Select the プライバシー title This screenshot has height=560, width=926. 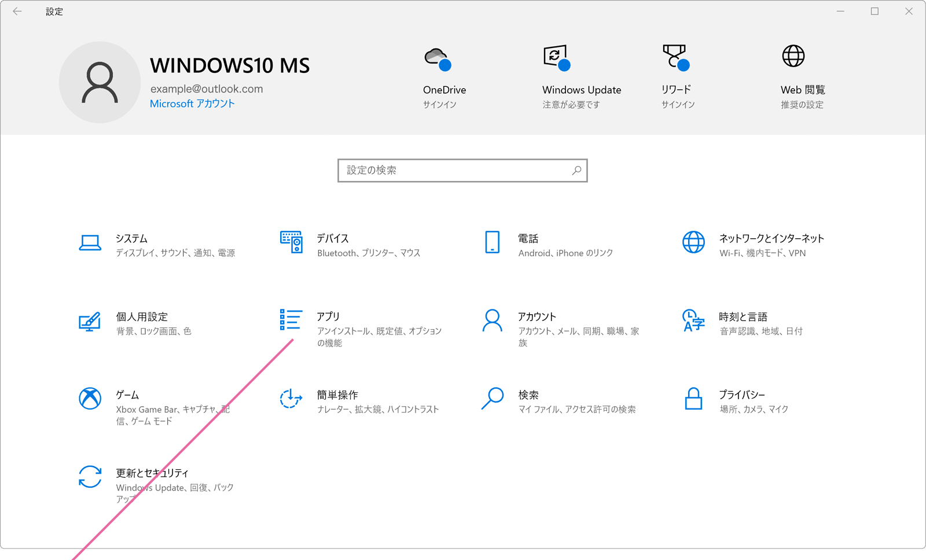(742, 395)
